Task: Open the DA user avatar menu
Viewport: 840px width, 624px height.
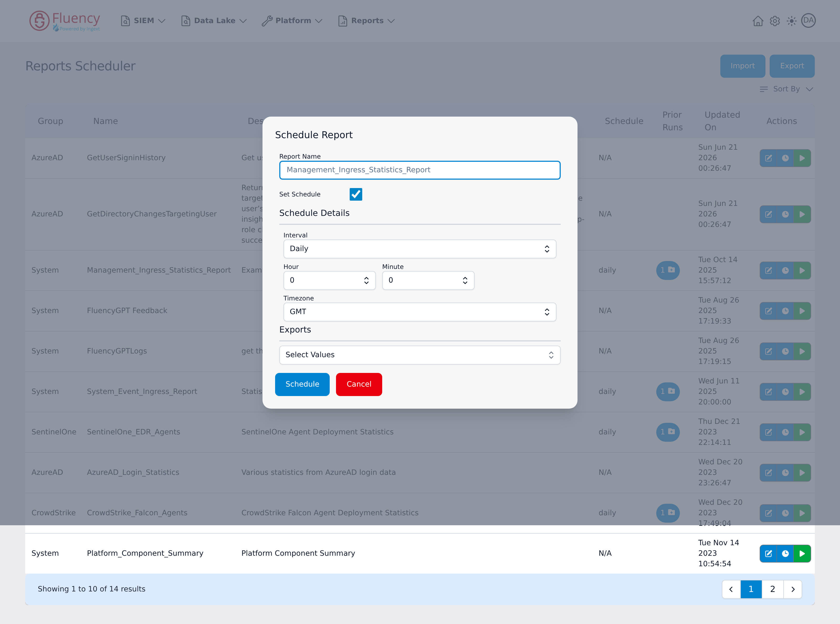Action: (x=808, y=20)
